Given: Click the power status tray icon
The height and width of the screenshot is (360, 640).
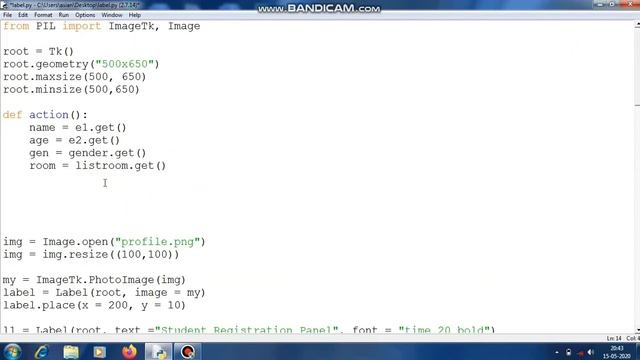Looking at the screenshot, I should [568, 352].
